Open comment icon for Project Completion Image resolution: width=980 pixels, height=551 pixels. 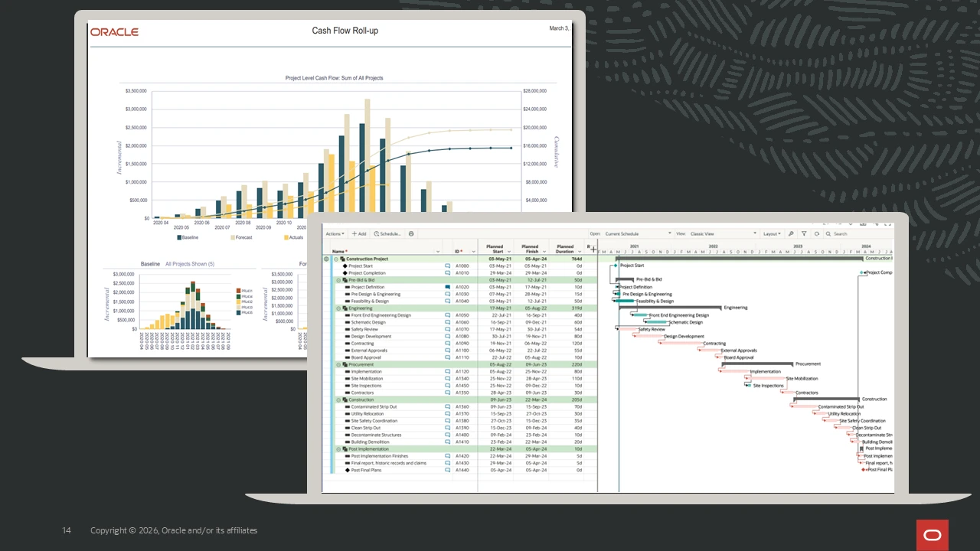[x=448, y=272]
